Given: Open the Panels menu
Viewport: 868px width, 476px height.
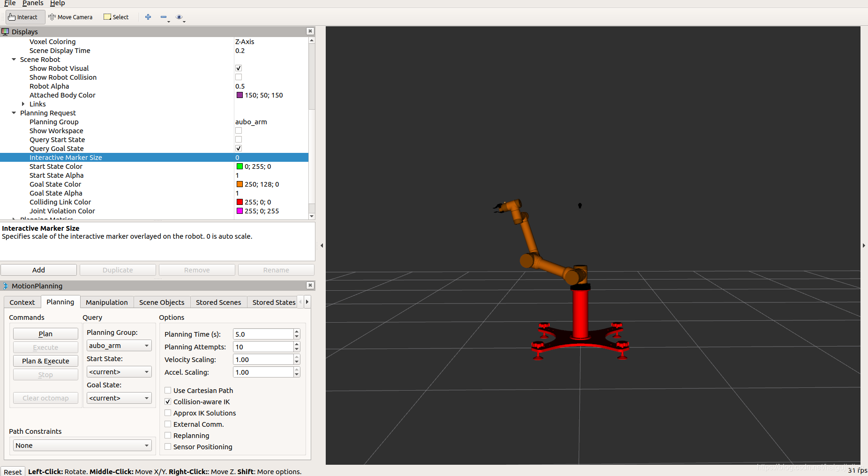Looking at the screenshot, I should click(33, 3).
